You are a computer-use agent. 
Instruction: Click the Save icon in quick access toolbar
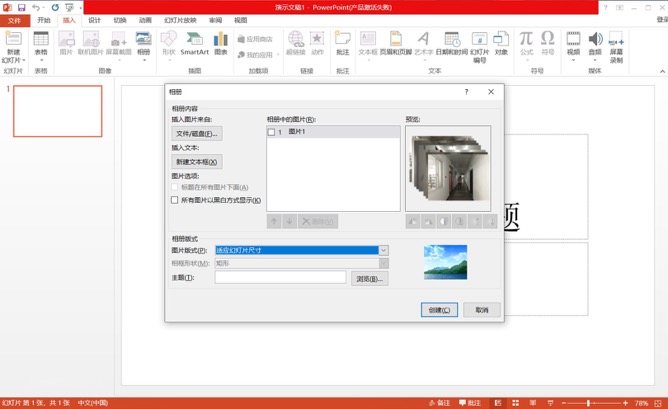click(21, 7)
